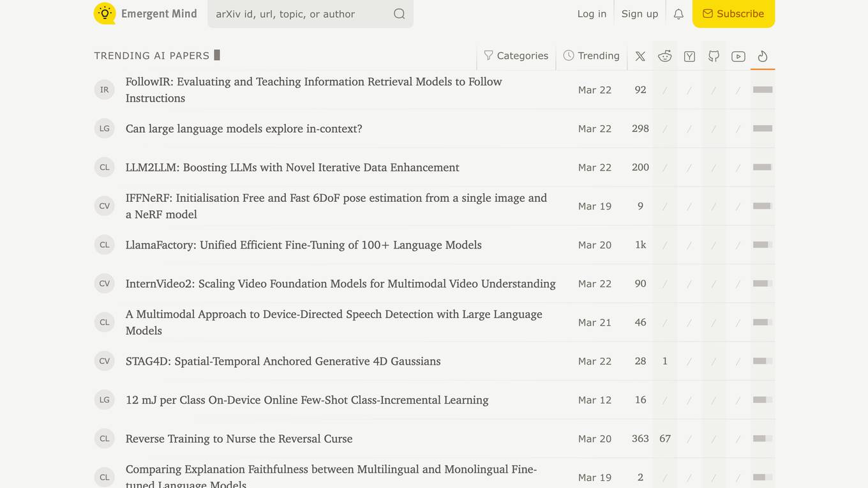Click the Emergent Mind lightbulb logo
Screen dimensions: 868x488
(105, 13)
